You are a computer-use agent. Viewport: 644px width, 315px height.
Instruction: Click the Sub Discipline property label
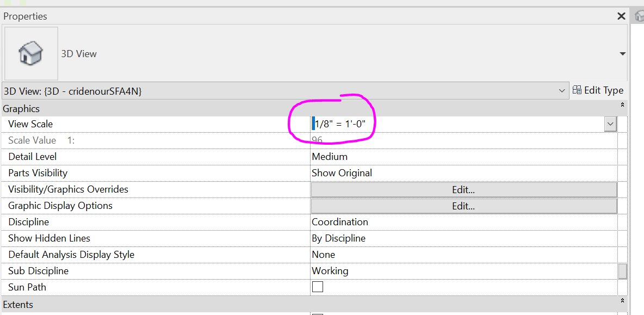click(x=38, y=271)
